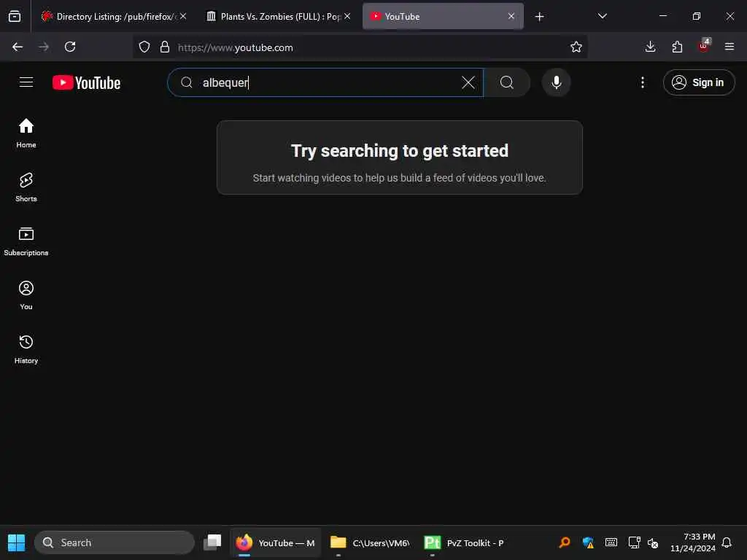Image resolution: width=747 pixels, height=560 pixels.
Task: Switch to the Plants Vs. Zombies tab
Action: (x=279, y=16)
